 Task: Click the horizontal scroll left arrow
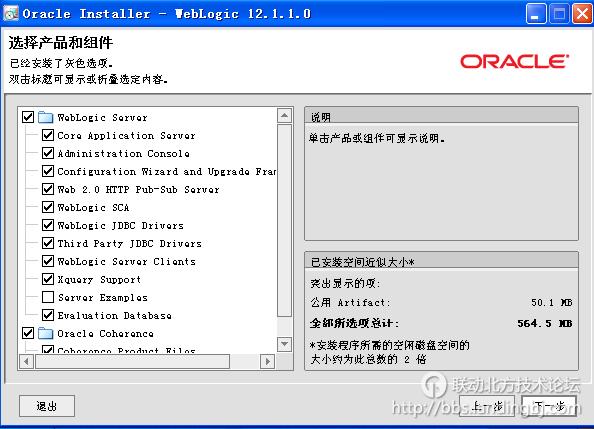[26, 362]
